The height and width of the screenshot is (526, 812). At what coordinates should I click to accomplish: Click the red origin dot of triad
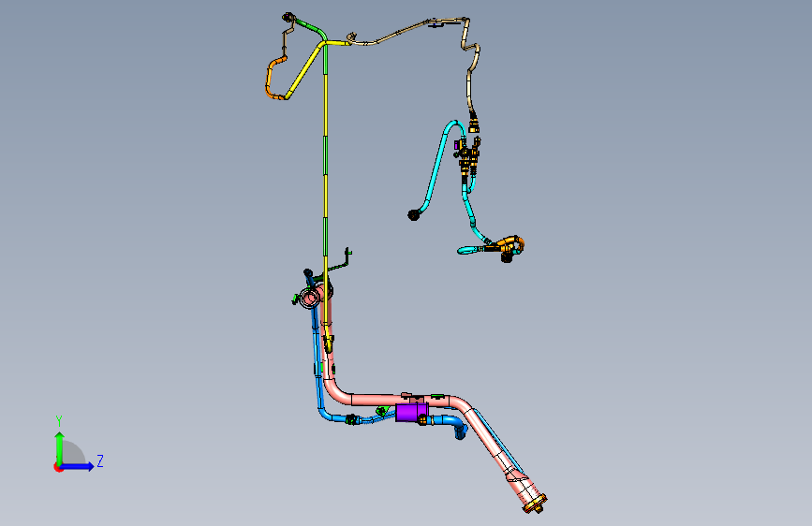coord(58,467)
